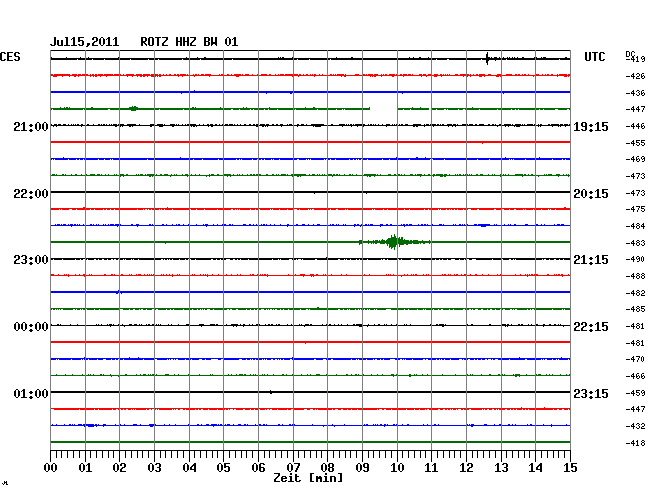650x494 pixels.
Task: Click the 06 minute axis tick label
Action: pos(258,468)
